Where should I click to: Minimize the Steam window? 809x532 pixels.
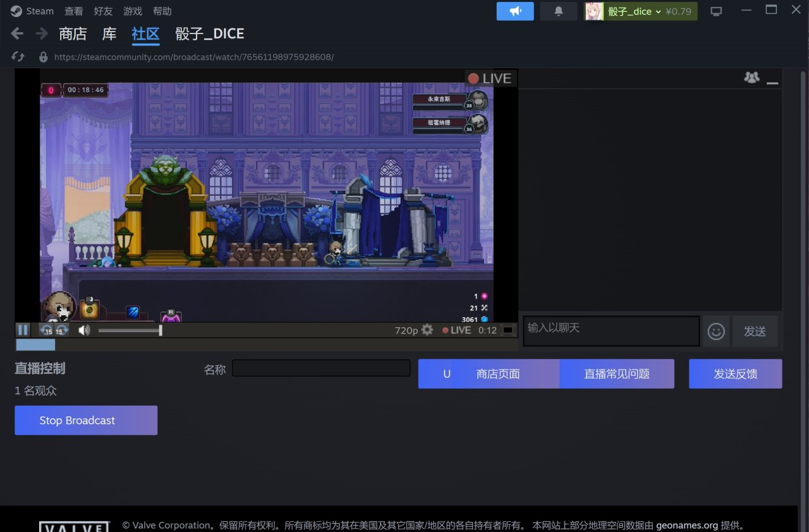(748, 11)
